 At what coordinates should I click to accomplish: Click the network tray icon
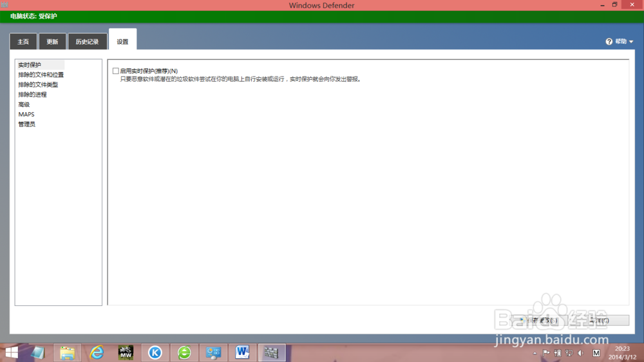569,353
